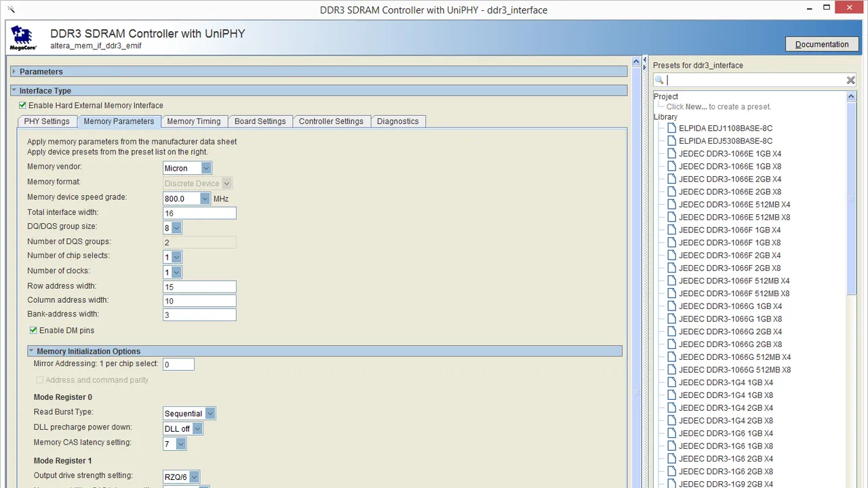Uncheck the Enable DM pins checkbox
Image resolution: width=868 pixels, height=488 pixels.
point(33,331)
